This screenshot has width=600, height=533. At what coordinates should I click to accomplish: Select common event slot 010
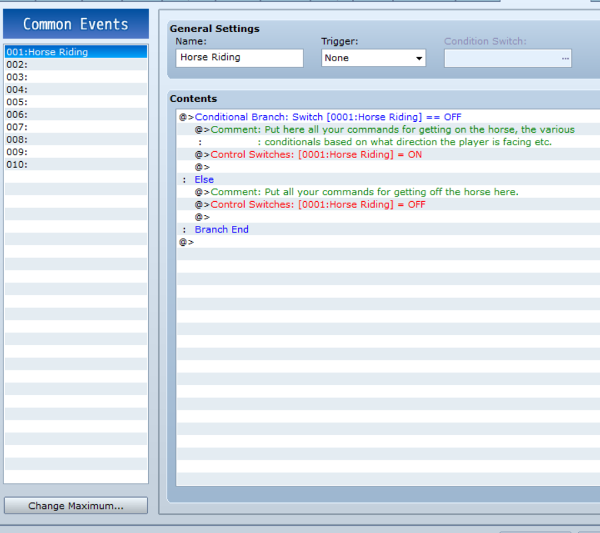(76, 165)
